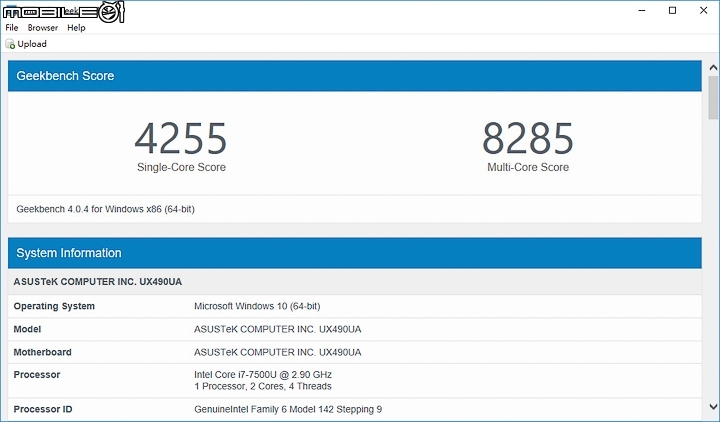Maximize the Geekbench window

point(672,11)
